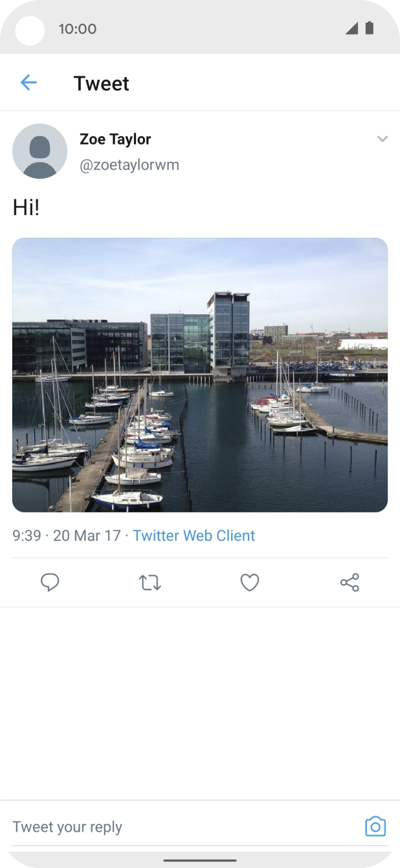Tap the bottom home gesture bar
Viewport: 400px width, 868px height.
coord(200,860)
